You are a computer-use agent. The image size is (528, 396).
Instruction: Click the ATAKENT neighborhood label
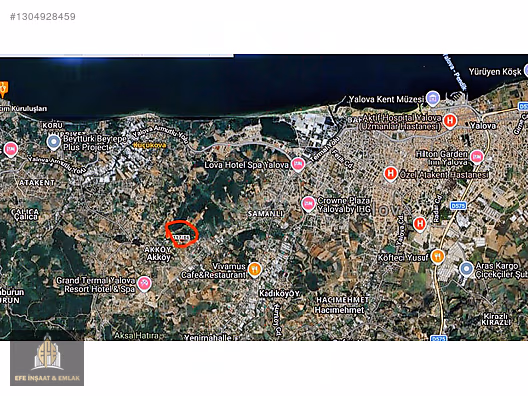[37, 183]
